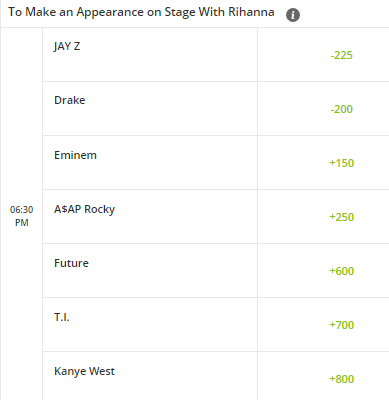This screenshot has width=389, height=400.
Task: Click the Drake name label
Action: 70,100
